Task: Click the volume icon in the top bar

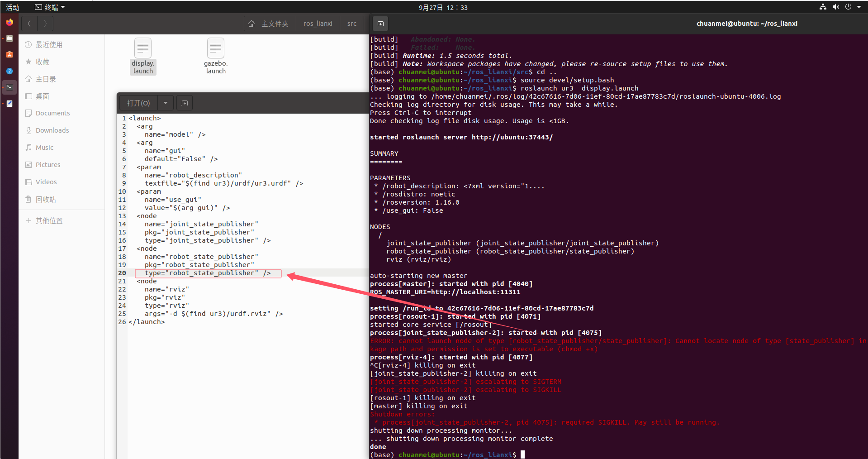Action: [836, 7]
